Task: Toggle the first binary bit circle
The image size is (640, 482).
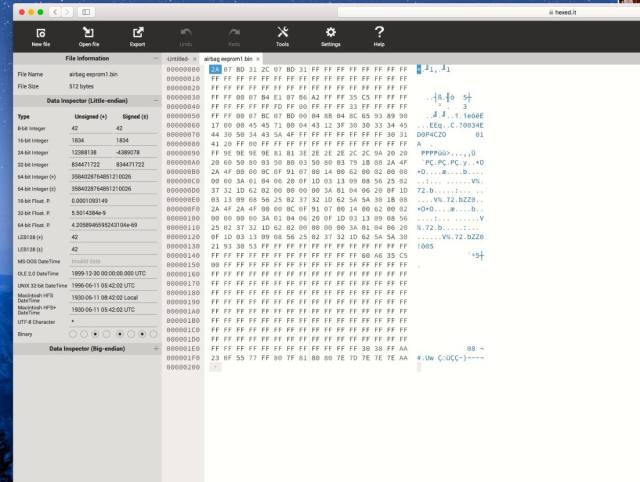Action: 72,334
